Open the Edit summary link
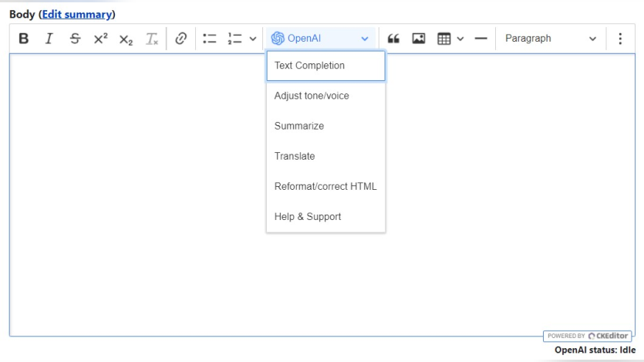The height and width of the screenshot is (362, 644). pos(77,15)
